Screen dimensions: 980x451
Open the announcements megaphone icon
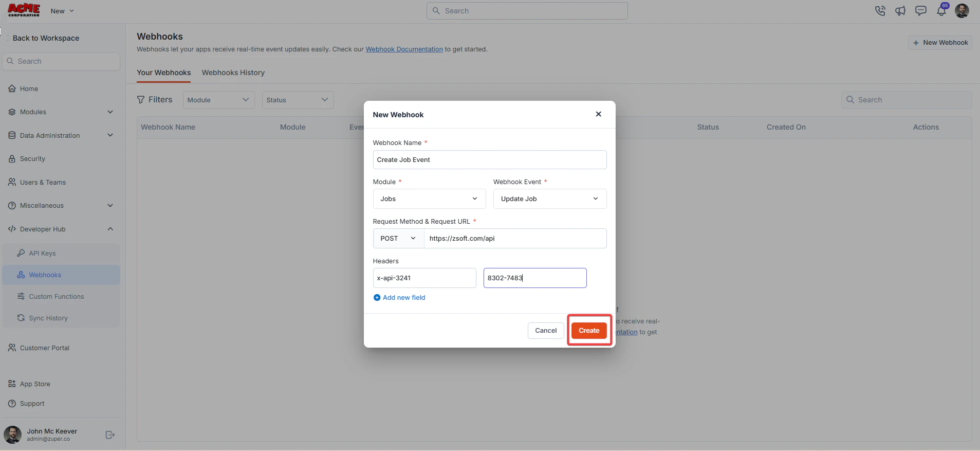pos(900,11)
